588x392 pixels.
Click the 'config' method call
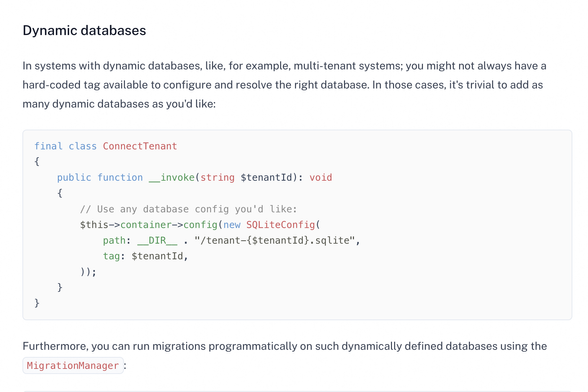click(200, 225)
